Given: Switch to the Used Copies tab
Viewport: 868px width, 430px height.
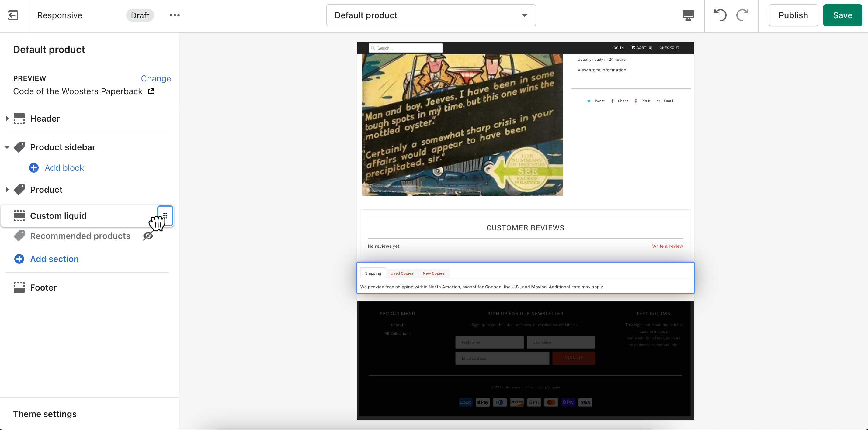Looking at the screenshot, I should 402,273.
